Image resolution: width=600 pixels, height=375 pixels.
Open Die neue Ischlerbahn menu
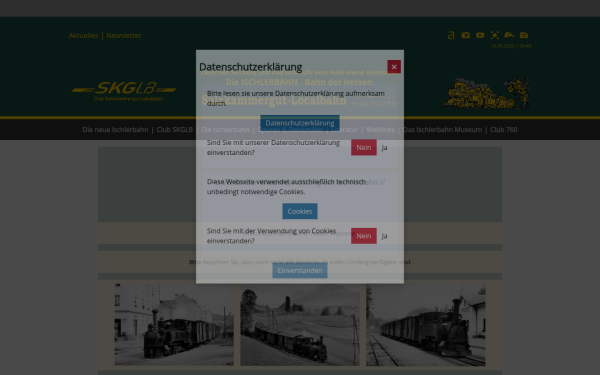pos(115,130)
